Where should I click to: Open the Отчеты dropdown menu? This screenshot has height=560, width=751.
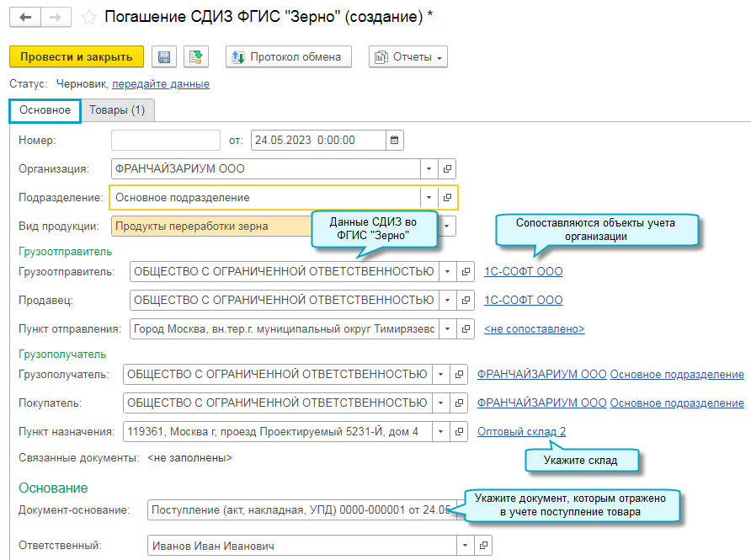point(408,57)
